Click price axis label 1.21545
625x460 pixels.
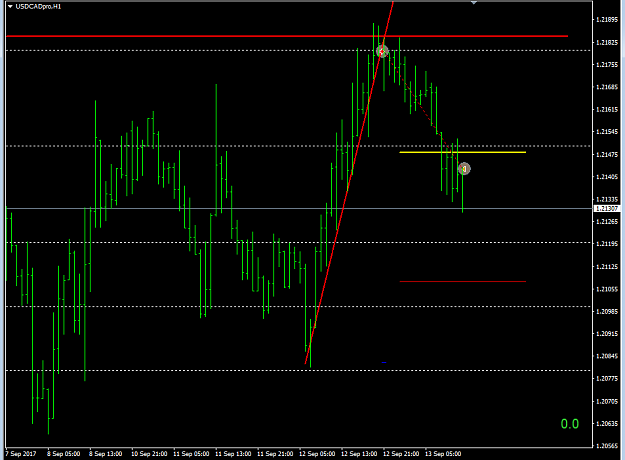point(607,132)
